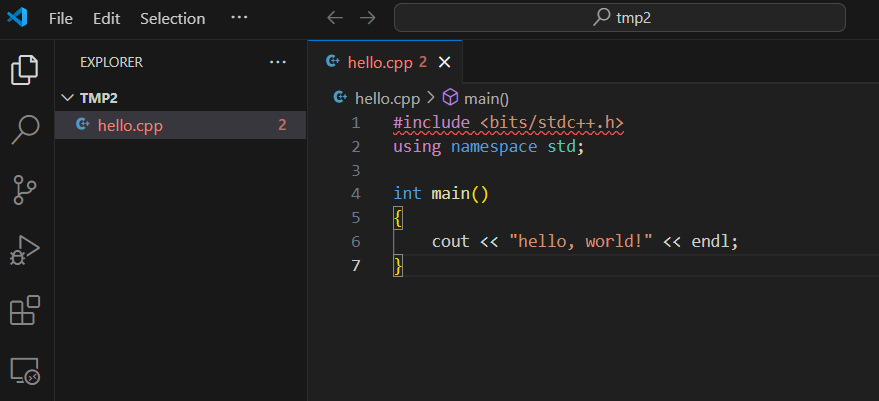
Task: Click line number 7 in the gutter
Action: 355,265
